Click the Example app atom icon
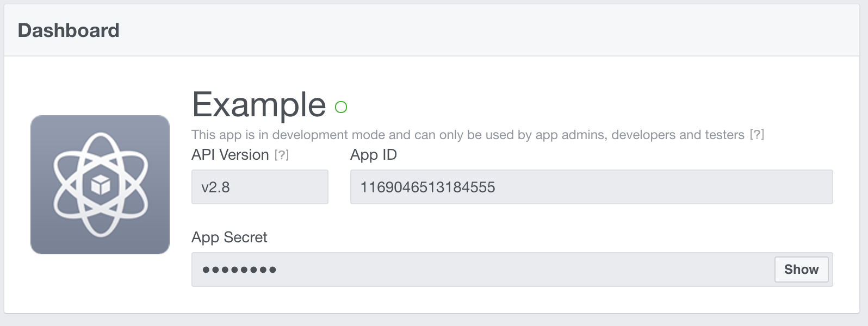Viewport: 868px width, 326px height. pyautogui.click(x=100, y=184)
